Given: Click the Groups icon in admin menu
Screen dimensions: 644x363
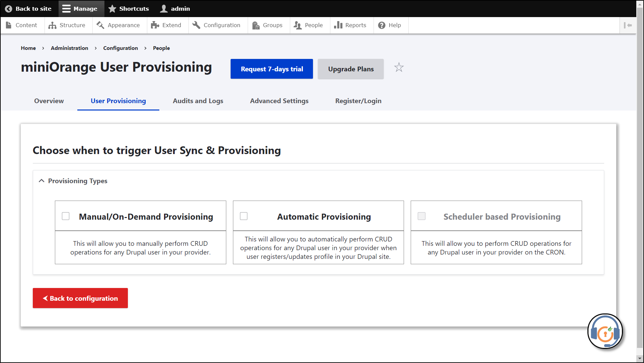Looking at the screenshot, I should pos(256,25).
